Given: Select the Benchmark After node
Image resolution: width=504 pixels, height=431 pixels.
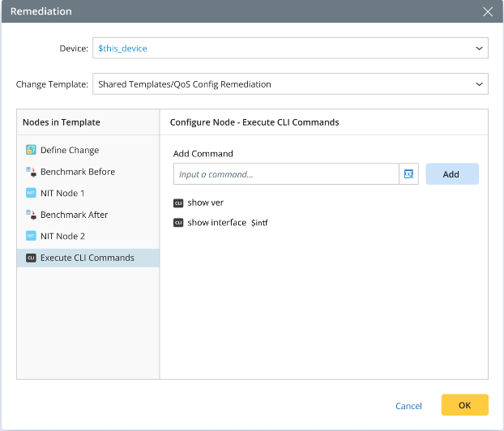Looking at the screenshot, I should tap(74, 215).
